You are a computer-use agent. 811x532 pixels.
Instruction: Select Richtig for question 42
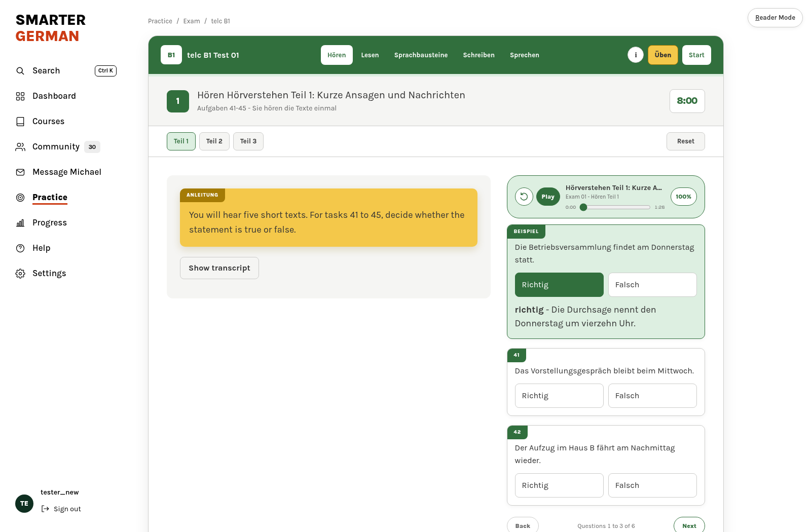(x=559, y=485)
